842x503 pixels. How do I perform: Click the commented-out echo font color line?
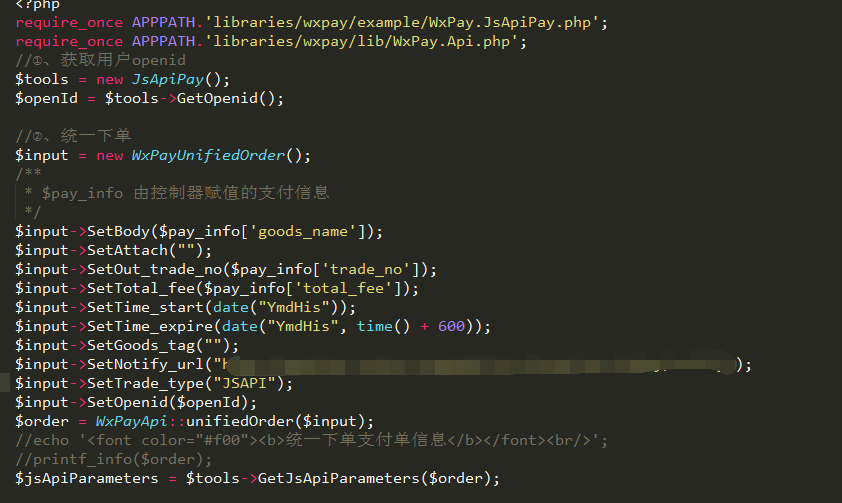click(x=311, y=440)
